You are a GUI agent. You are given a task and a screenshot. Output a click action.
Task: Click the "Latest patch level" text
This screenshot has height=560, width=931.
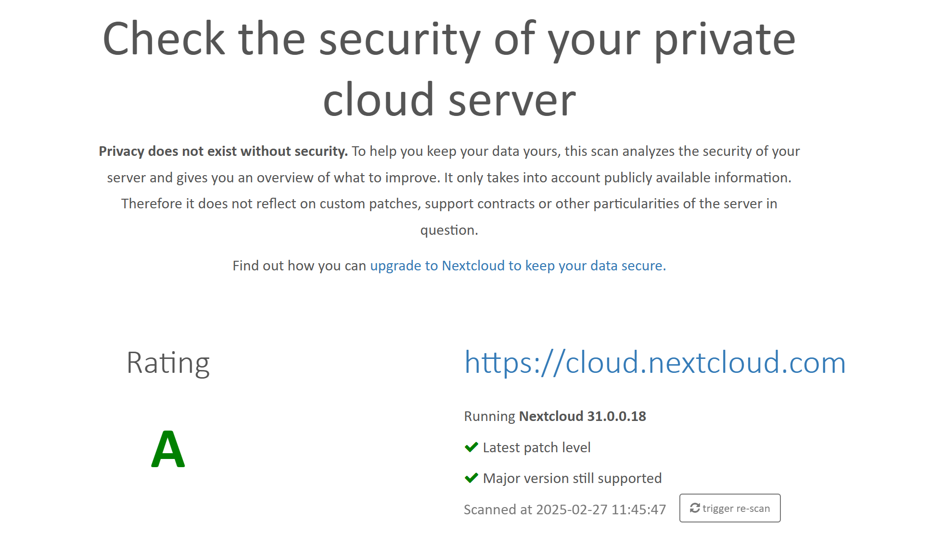point(536,447)
